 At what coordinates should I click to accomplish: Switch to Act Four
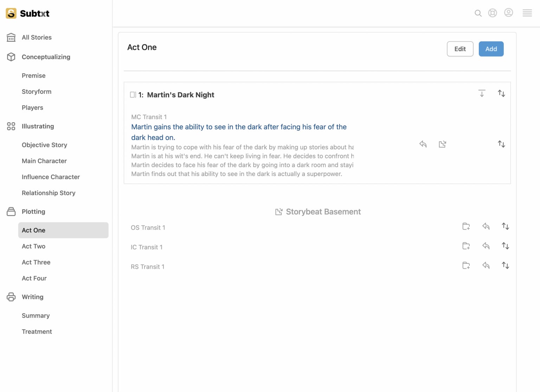coord(34,278)
